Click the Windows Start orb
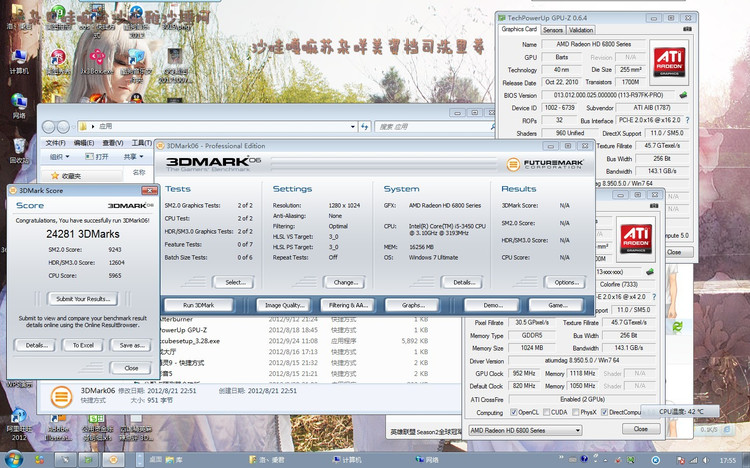Image resolution: width=750 pixels, height=468 pixels. [x=13, y=459]
